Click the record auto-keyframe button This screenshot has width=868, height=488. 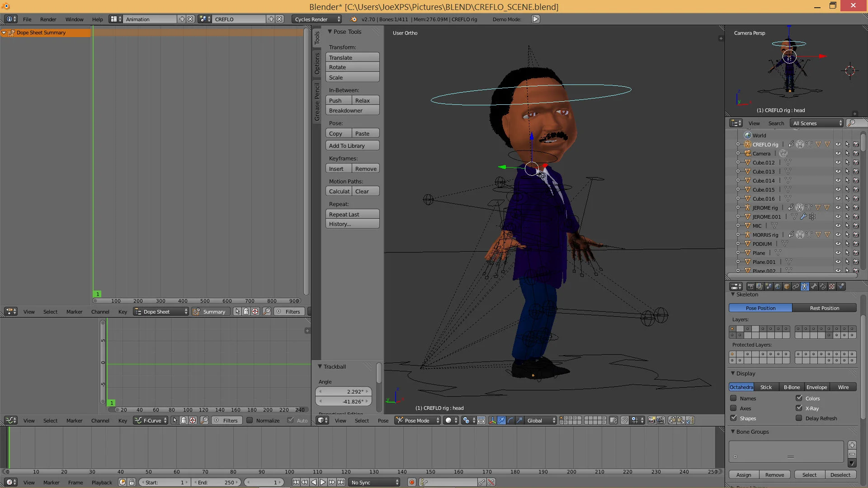click(x=411, y=483)
